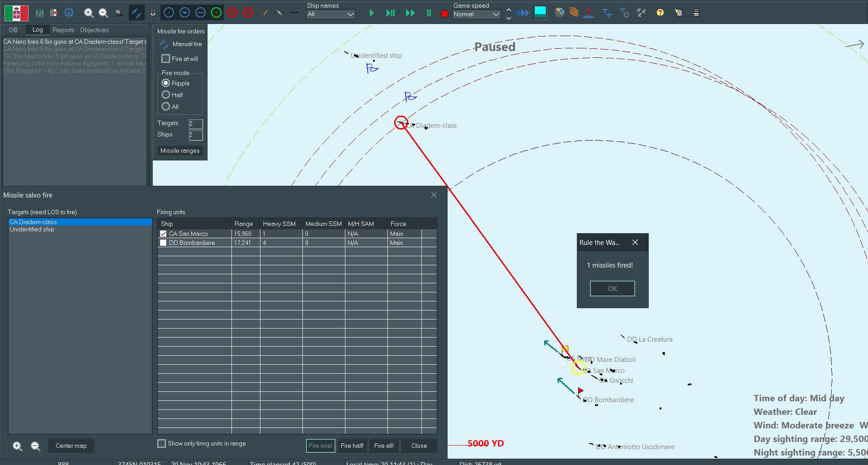This screenshot has width=868, height=465.
Task: Click the blue circle with horizontal bar icon
Action: pos(200,13)
